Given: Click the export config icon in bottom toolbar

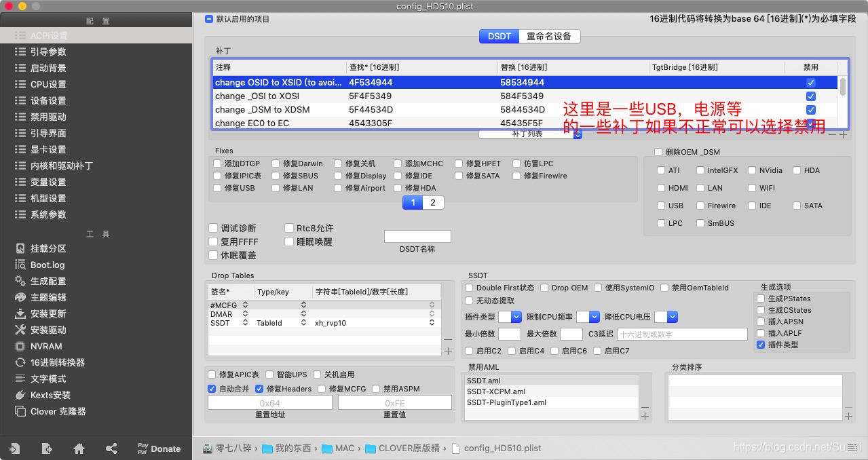Looking at the screenshot, I should click(46, 448).
